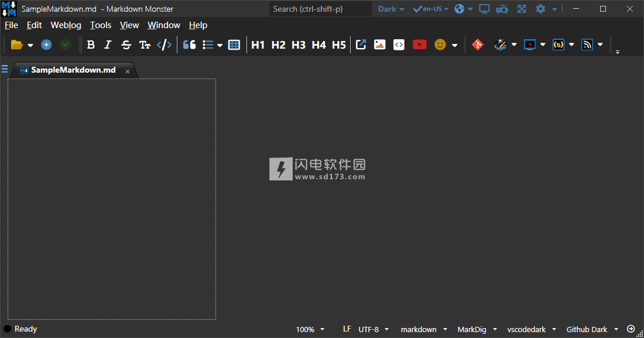Insert a table

[234, 45]
